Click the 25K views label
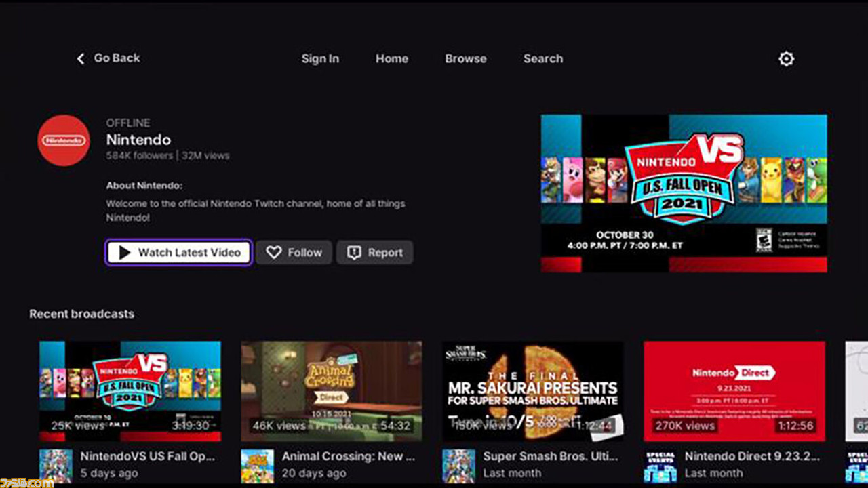This screenshot has height=488, width=868. [78, 426]
